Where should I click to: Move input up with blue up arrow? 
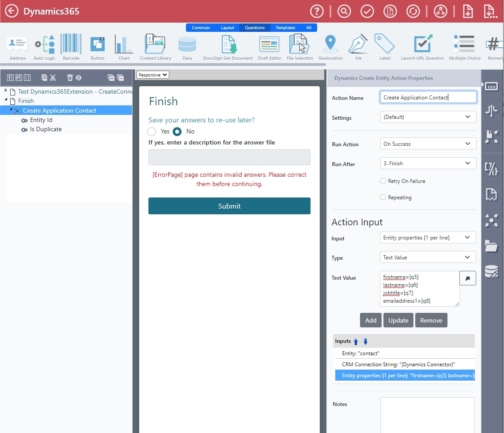(x=356, y=342)
